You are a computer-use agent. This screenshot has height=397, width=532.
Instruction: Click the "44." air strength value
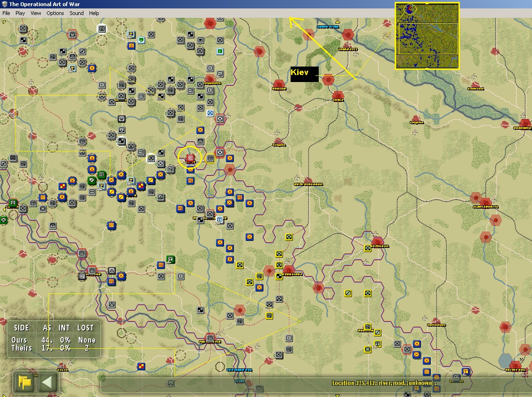(47, 340)
